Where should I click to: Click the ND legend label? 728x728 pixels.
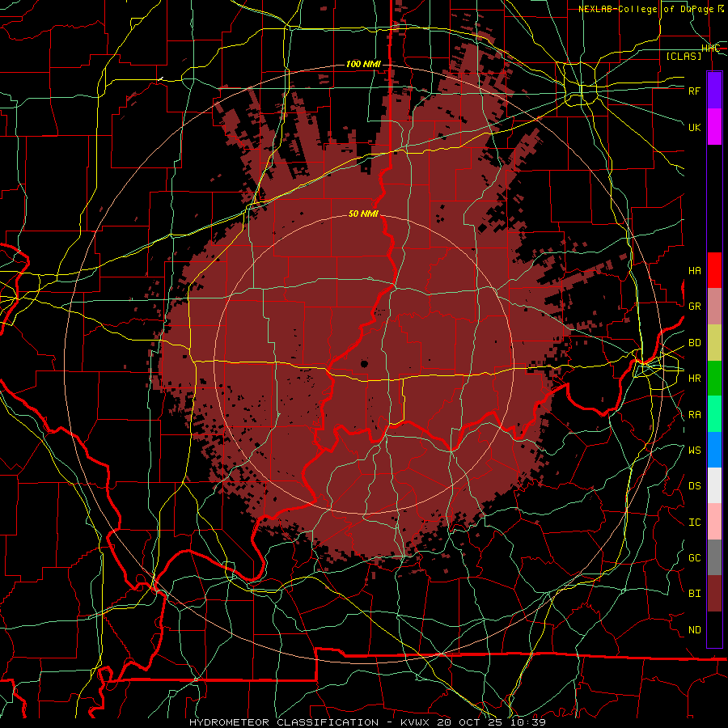695,630
